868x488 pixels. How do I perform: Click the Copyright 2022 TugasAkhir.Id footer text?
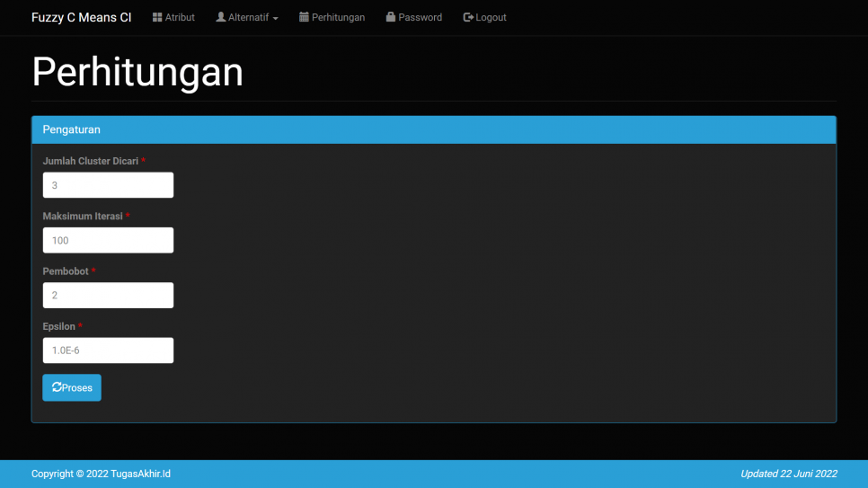101,474
